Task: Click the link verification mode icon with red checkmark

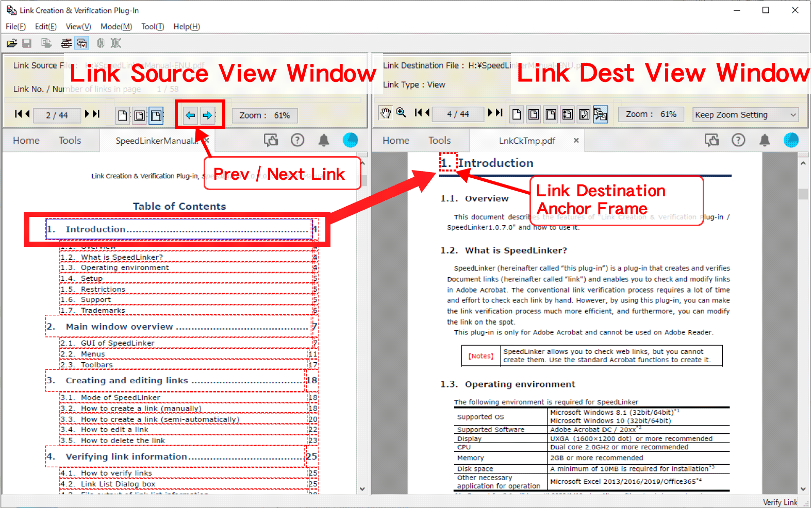Action: 82,43
